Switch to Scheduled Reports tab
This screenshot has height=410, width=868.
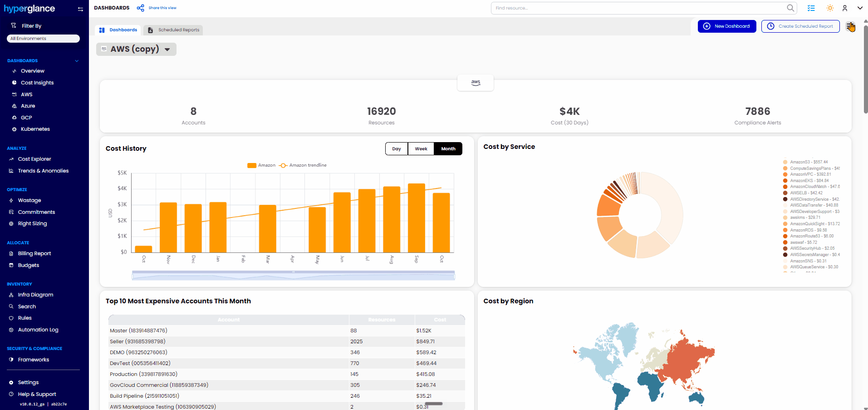tap(174, 30)
